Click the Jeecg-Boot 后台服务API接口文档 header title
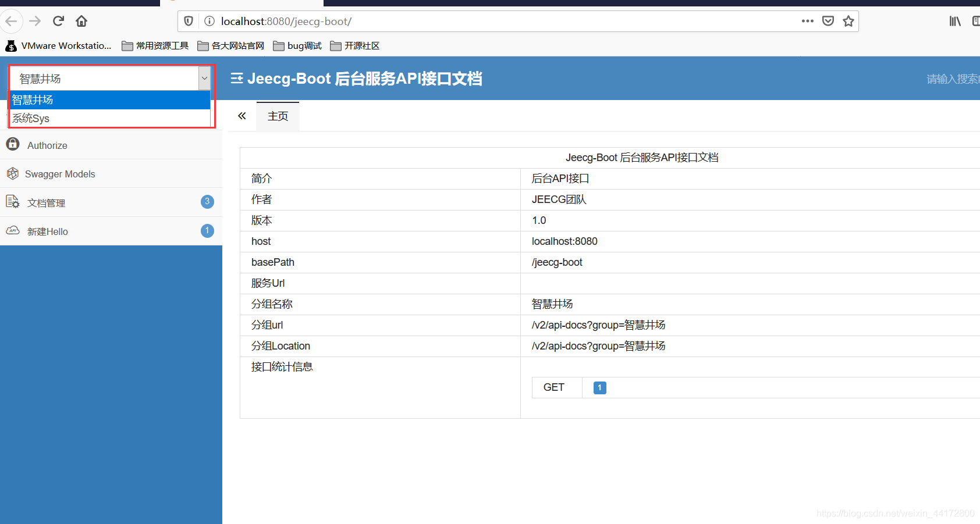 pyautogui.click(x=365, y=79)
